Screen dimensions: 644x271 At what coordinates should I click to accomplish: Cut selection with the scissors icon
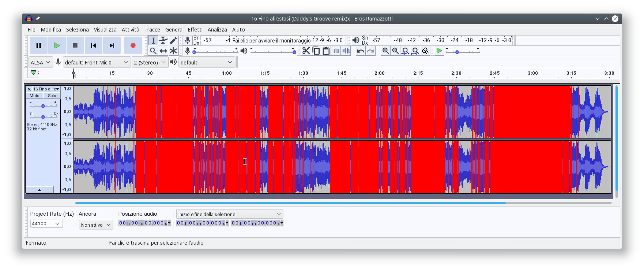tap(306, 51)
